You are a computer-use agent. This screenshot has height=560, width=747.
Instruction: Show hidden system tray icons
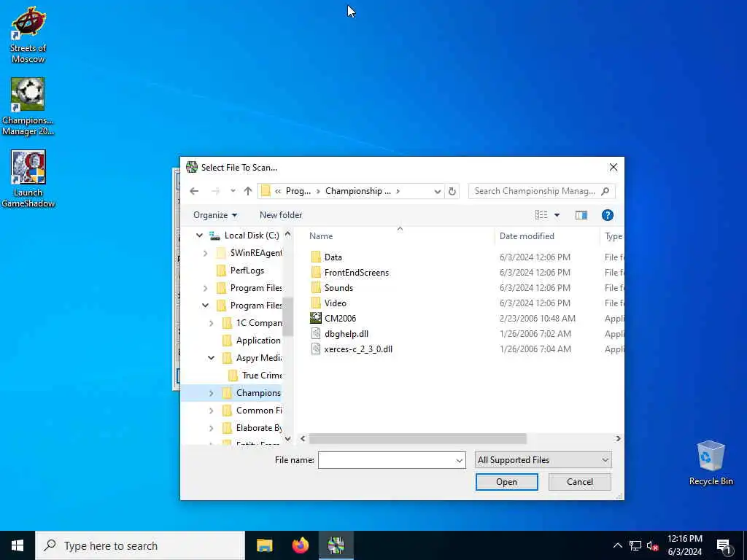click(x=617, y=545)
